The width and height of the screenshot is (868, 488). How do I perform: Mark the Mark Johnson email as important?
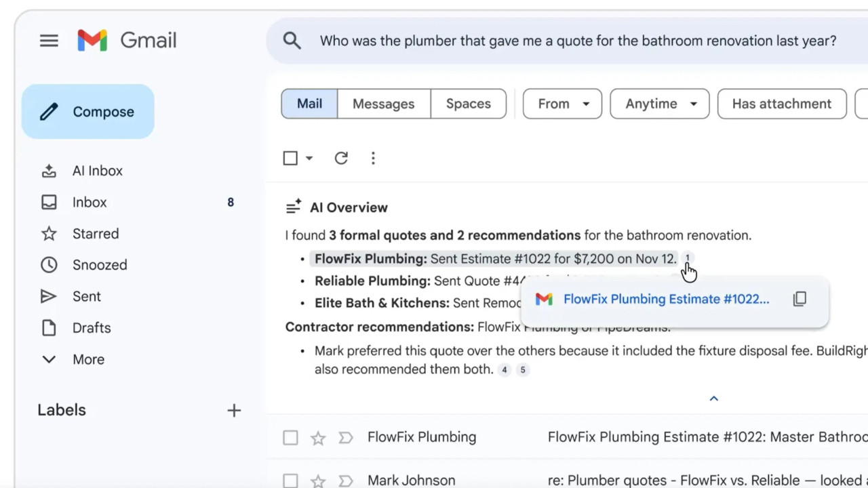[x=346, y=481]
